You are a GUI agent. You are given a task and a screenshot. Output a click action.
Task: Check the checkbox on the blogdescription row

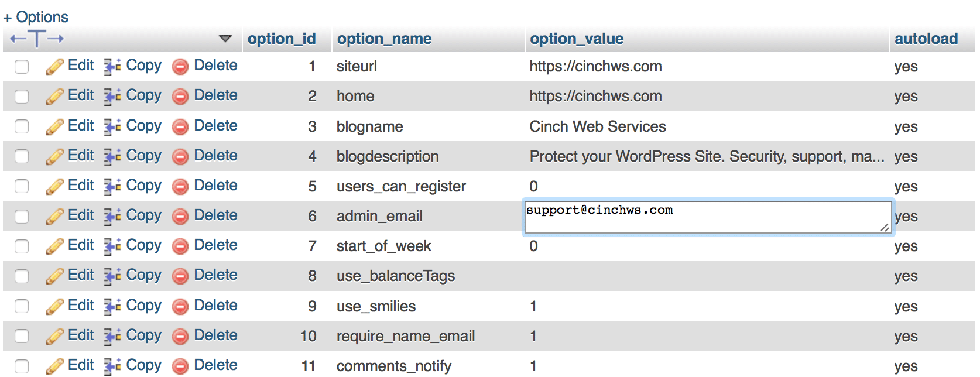point(21,156)
